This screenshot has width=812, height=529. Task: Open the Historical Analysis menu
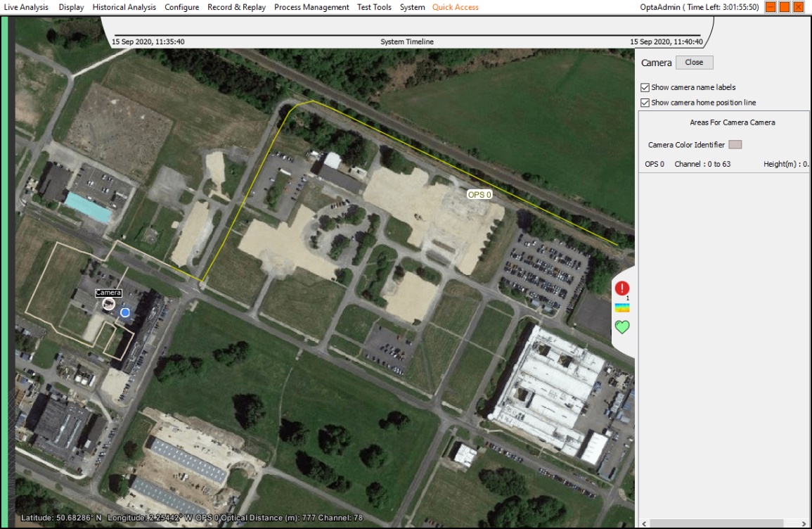click(124, 7)
